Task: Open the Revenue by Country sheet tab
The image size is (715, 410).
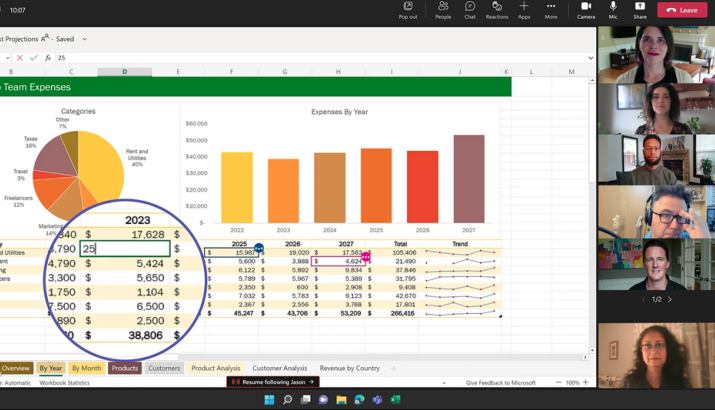Action: pyautogui.click(x=349, y=368)
